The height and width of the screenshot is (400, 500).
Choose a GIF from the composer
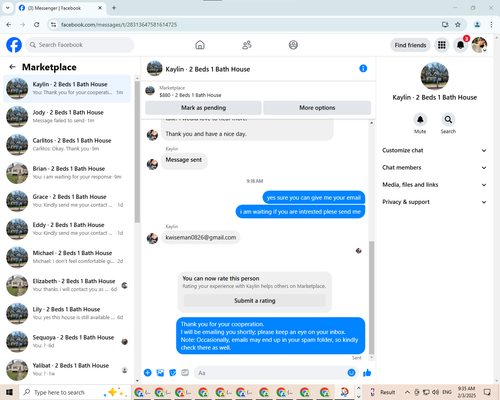[185, 373]
